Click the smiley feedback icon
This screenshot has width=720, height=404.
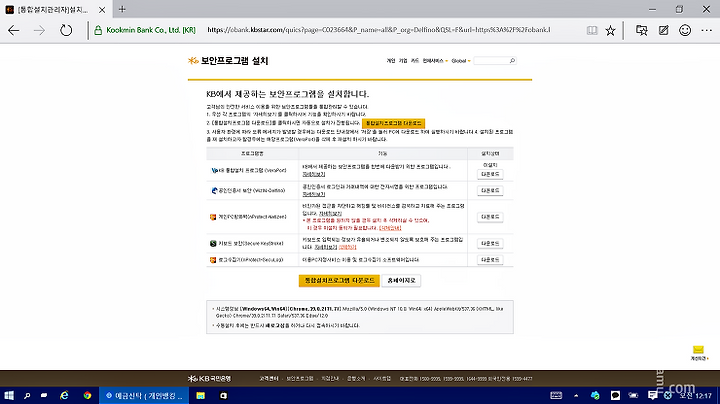pyautogui.click(x=685, y=30)
